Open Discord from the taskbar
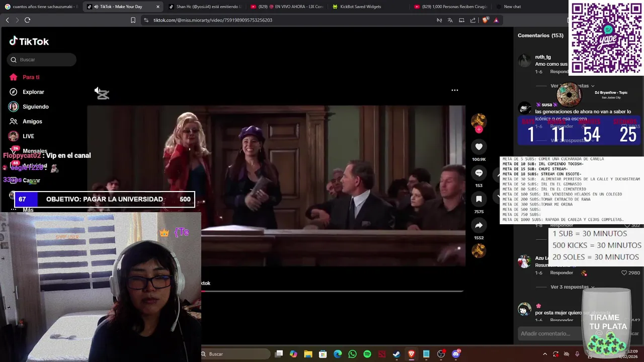This screenshot has height=362, width=644. click(x=456, y=354)
